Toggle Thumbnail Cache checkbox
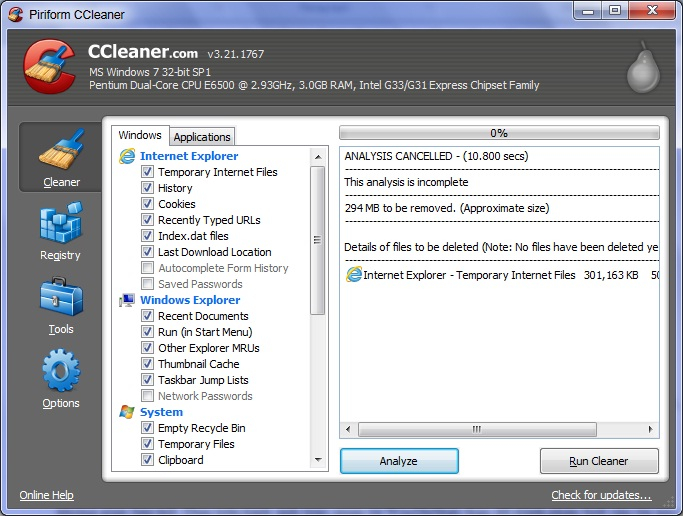The height and width of the screenshot is (516, 683). pyautogui.click(x=147, y=364)
